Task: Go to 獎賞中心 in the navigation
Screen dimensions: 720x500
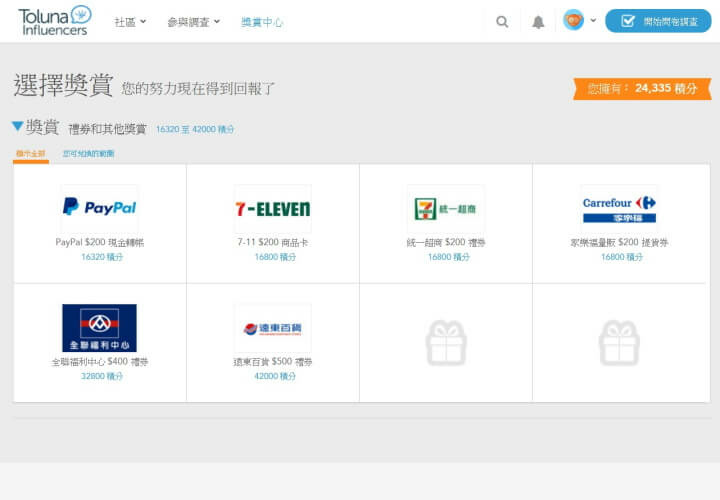Action: [x=262, y=22]
